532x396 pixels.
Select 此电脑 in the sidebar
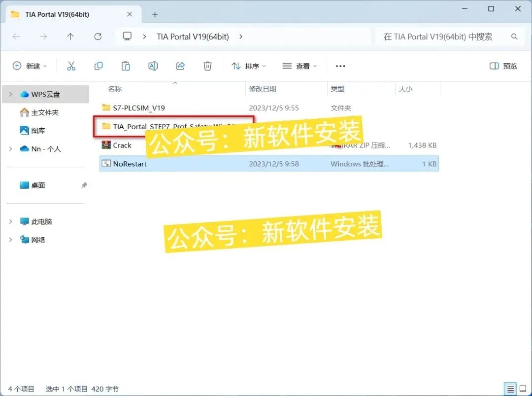41,221
